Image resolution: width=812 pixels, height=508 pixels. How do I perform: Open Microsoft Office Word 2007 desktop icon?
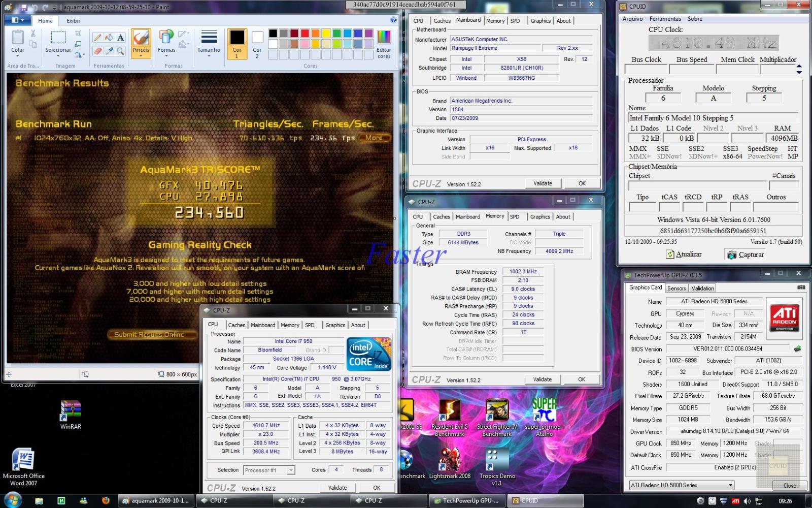tap(23, 467)
